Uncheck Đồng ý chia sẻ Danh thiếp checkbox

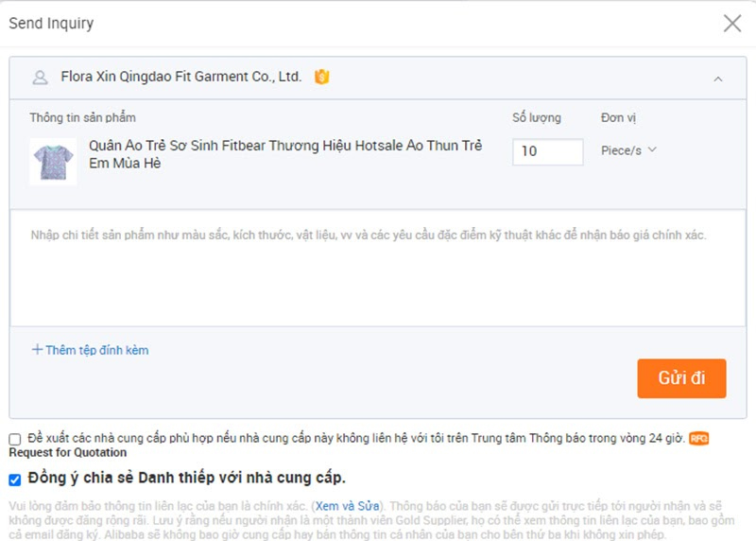pyautogui.click(x=15, y=480)
